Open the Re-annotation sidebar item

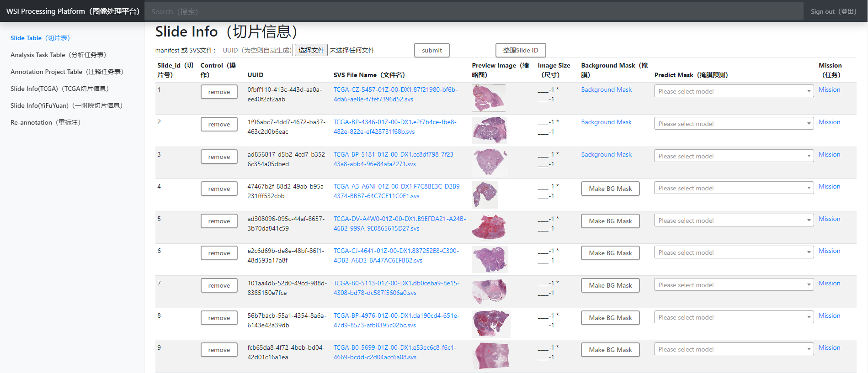click(x=45, y=122)
